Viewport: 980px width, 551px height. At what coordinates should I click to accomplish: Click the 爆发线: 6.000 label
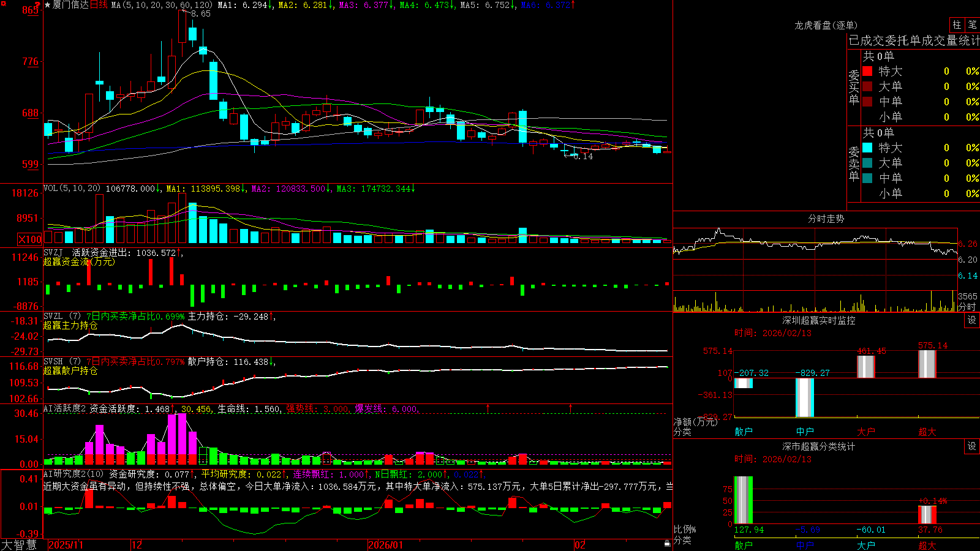pos(386,408)
